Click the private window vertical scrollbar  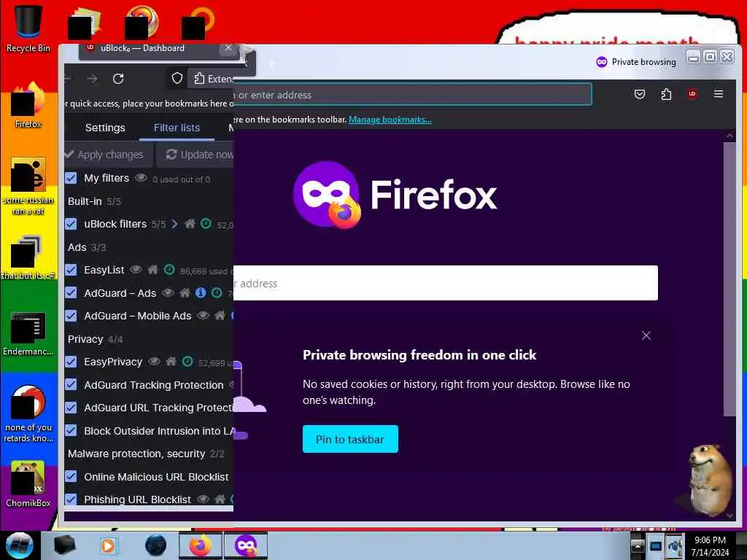(x=729, y=279)
